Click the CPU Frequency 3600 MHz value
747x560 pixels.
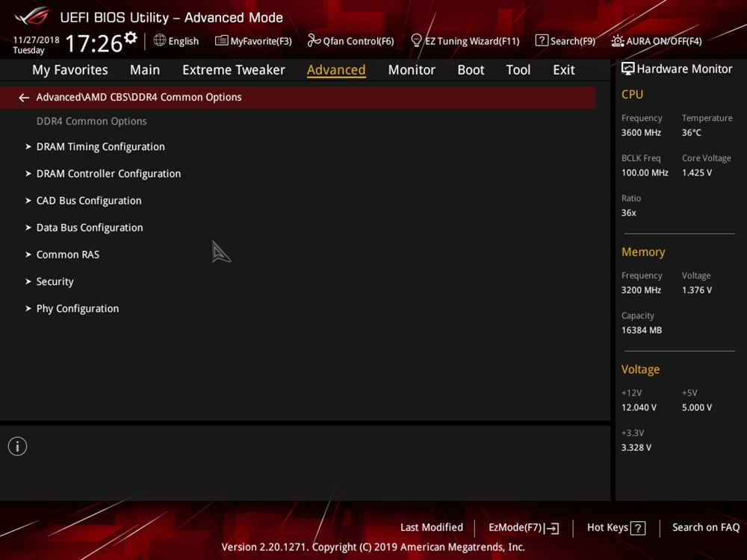click(641, 133)
